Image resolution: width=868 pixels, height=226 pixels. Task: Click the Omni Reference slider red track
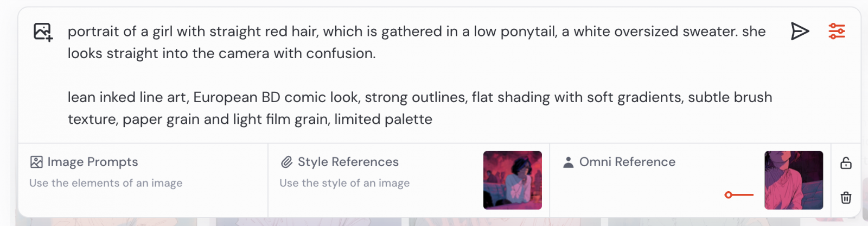click(743, 195)
